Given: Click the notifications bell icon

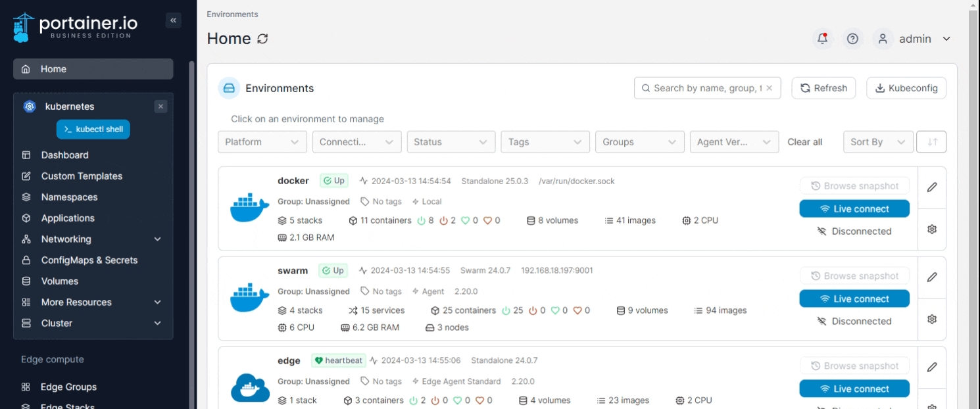Looking at the screenshot, I should pos(822,39).
